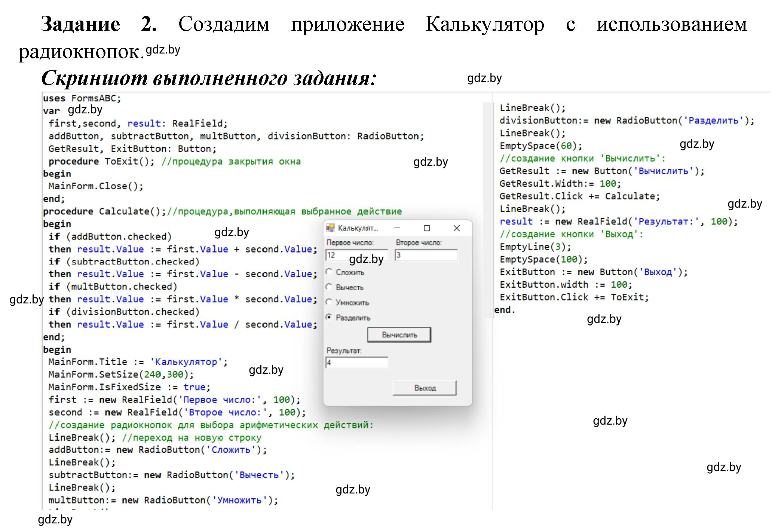Click the 'Вычислить' button
Image resolution: width=778 pixels, height=532 pixels.
(x=399, y=335)
